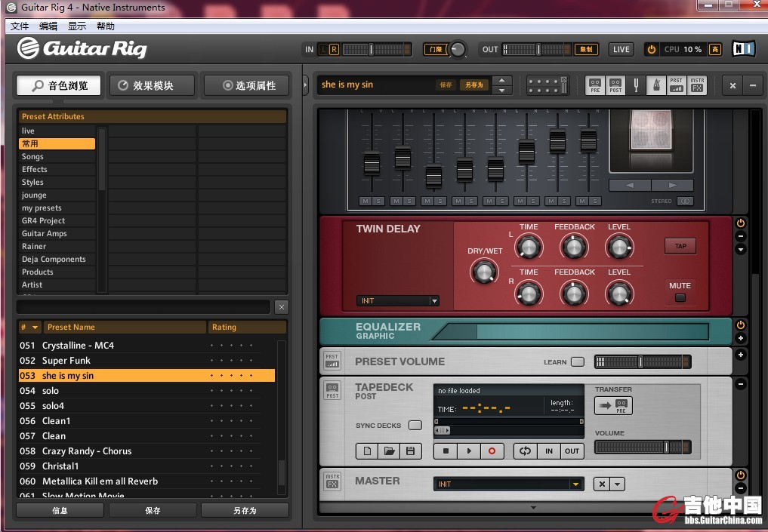
Task: Switch to the 选项属性 tab
Action: [246, 86]
